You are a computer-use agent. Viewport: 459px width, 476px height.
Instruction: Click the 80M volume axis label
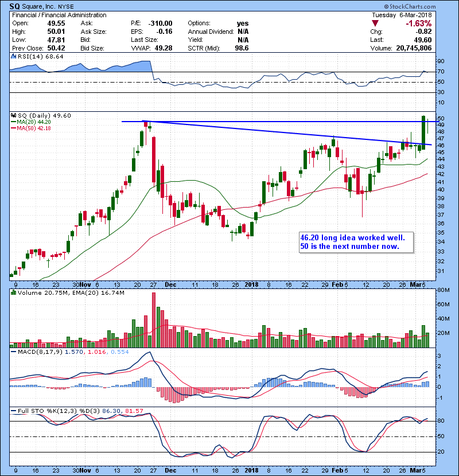(x=443, y=290)
